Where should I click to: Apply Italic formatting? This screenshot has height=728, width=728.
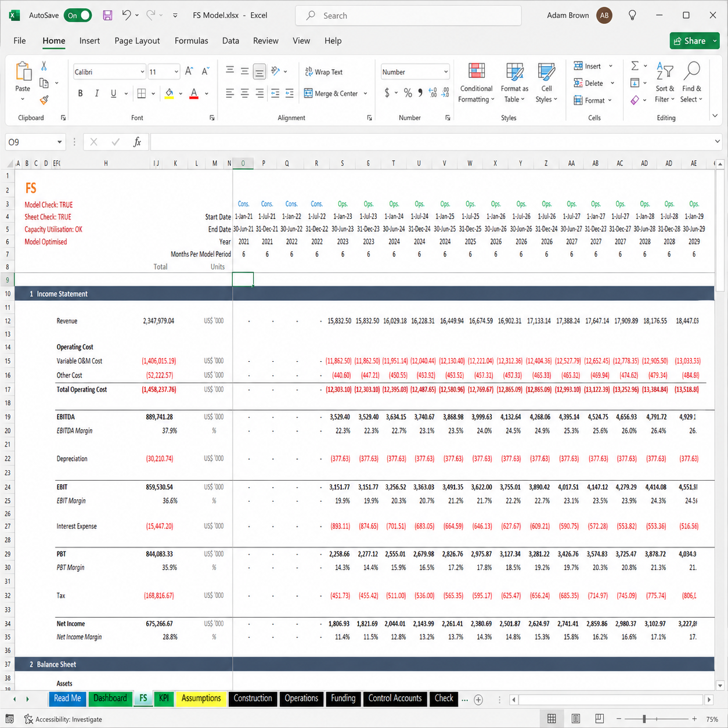(96, 93)
